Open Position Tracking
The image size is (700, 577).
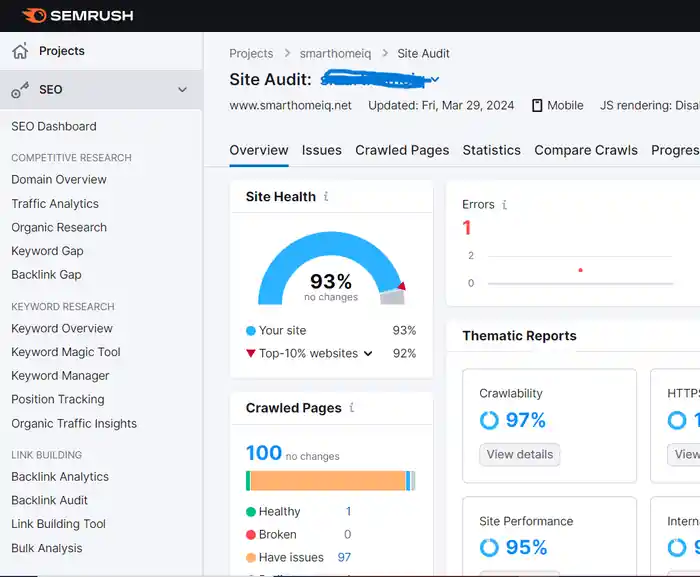58,400
